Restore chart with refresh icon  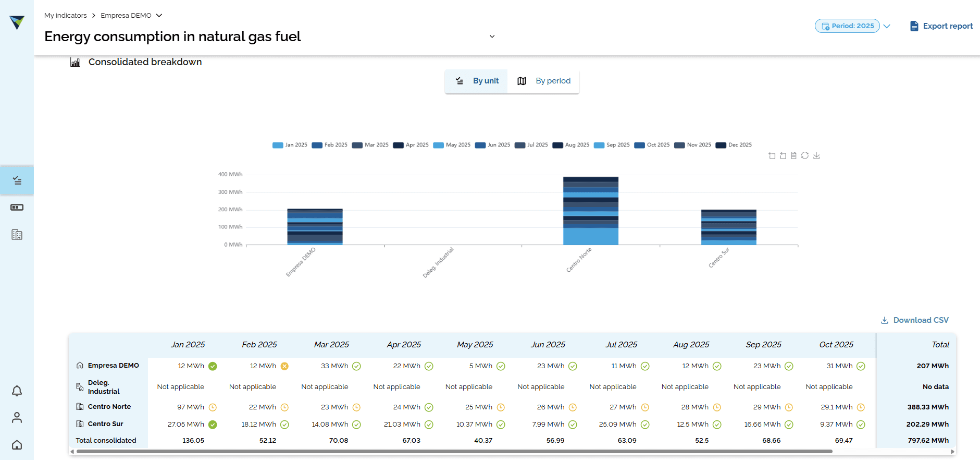point(805,155)
